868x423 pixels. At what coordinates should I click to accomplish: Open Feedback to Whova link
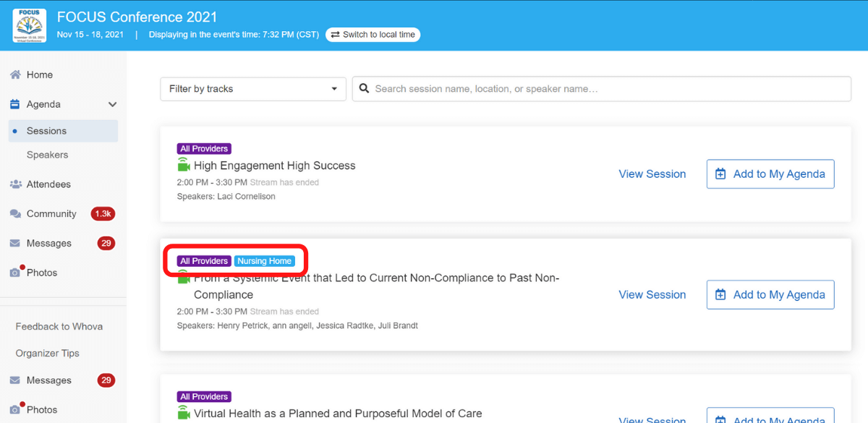tap(59, 327)
